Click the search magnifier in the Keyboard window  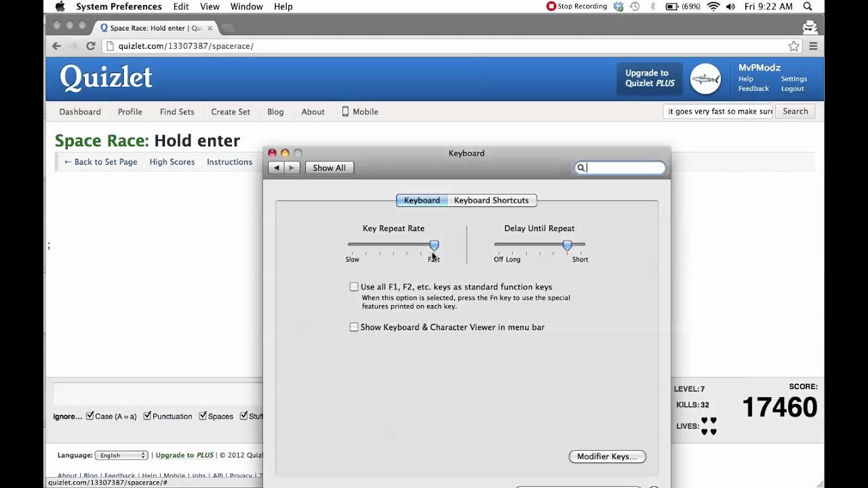tap(580, 168)
